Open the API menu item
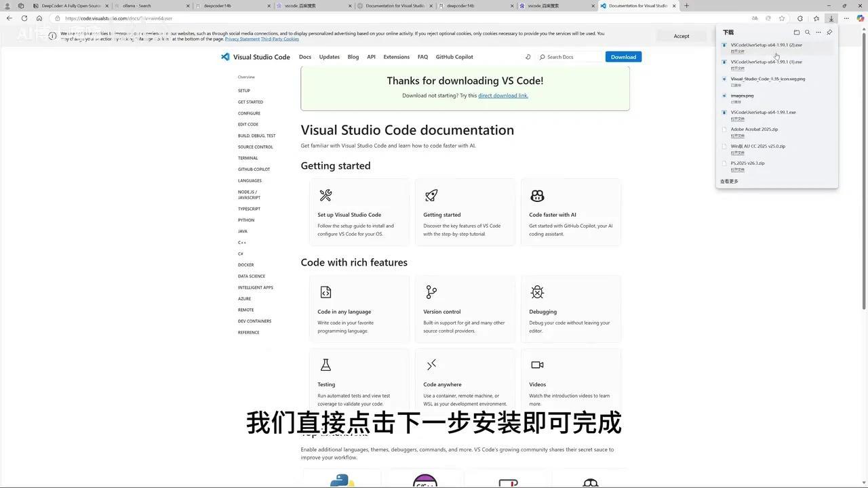This screenshot has width=868, height=488. (371, 57)
